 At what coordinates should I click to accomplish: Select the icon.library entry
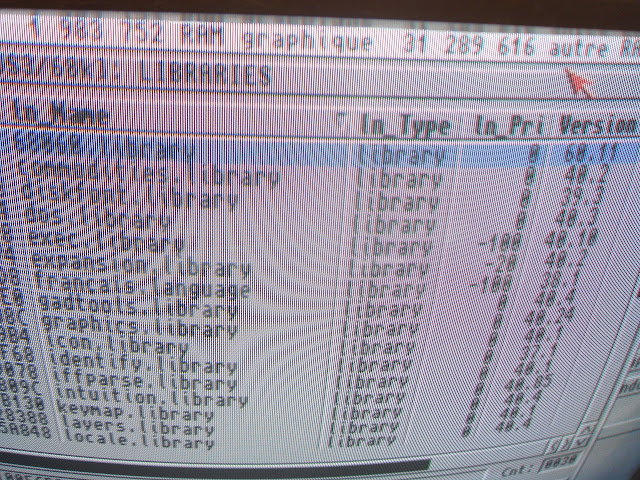click(116, 344)
